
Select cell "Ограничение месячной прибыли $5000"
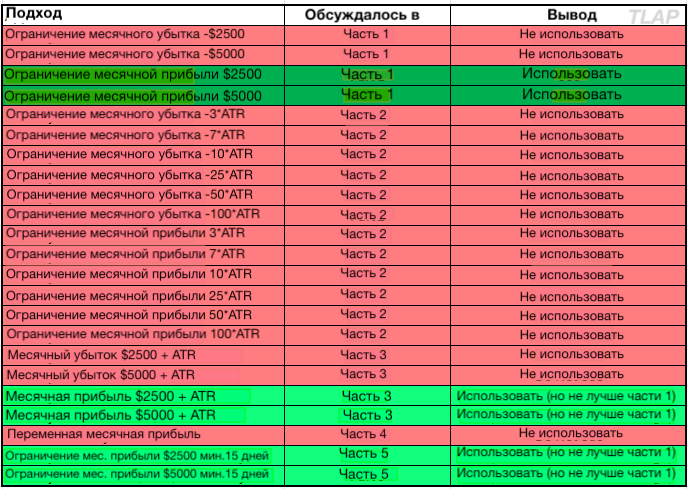pyautogui.click(x=144, y=95)
